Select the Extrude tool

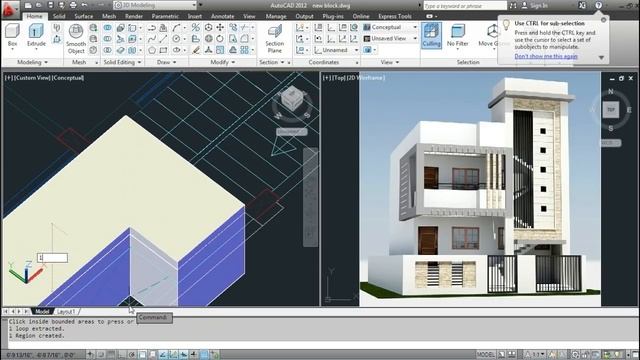pyautogui.click(x=36, y=35)
